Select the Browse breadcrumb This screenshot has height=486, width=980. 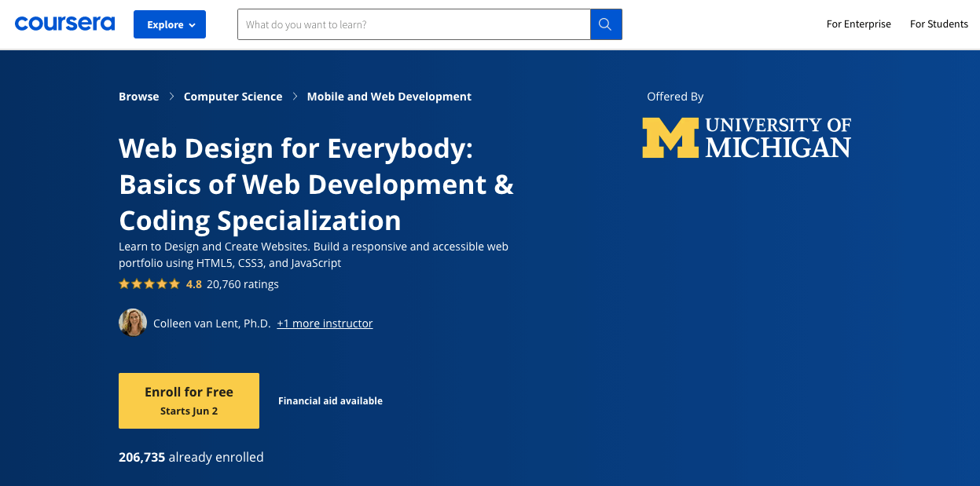(x=138, y=97)
